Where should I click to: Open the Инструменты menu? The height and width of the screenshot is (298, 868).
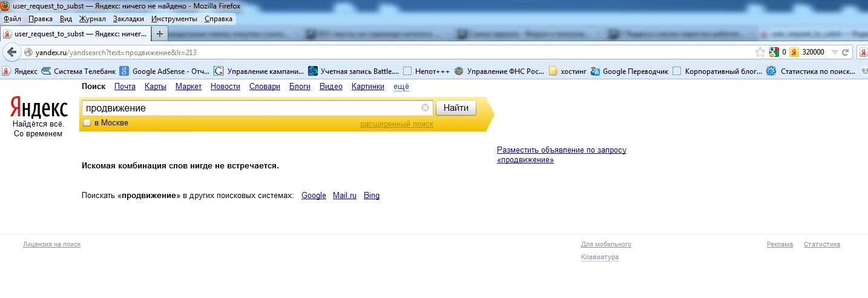pyautogui.click(x=175, y=19)
